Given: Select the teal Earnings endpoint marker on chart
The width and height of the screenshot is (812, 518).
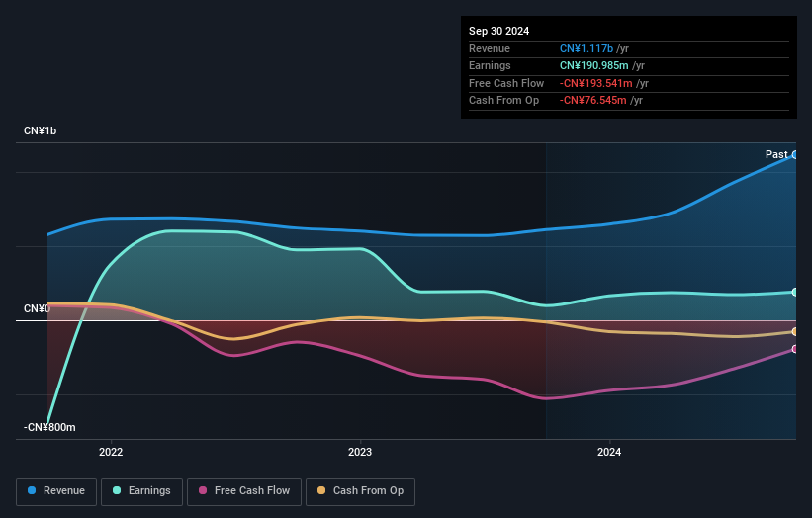Looking at the screenshot, I should click(x=795, y=292).
